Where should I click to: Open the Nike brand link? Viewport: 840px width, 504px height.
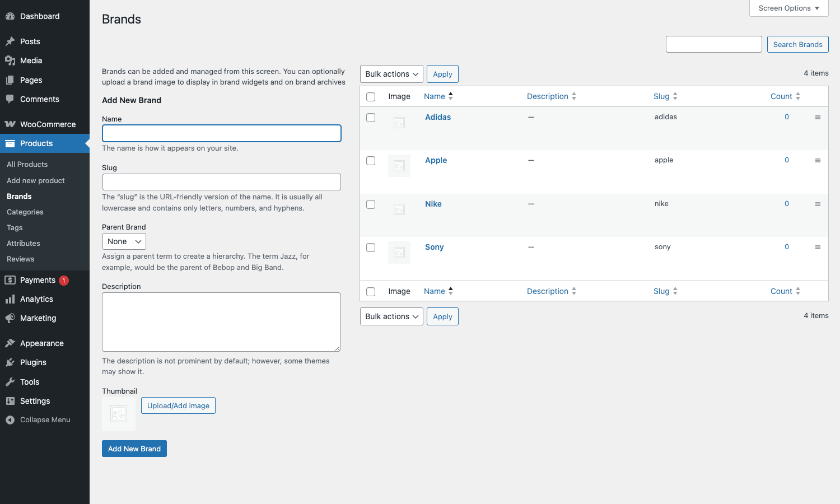433,204
